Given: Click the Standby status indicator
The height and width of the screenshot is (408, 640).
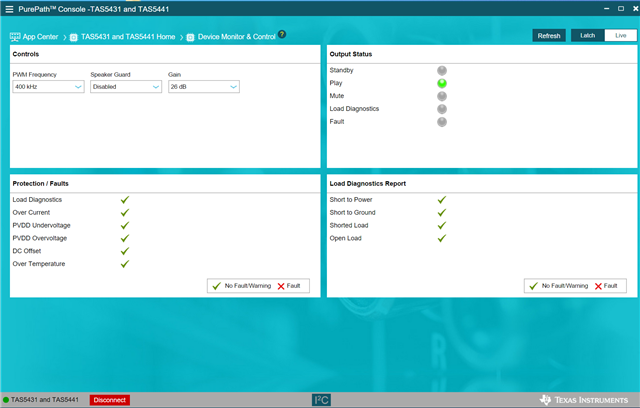Looking at the screenshot, I should 442,71.
